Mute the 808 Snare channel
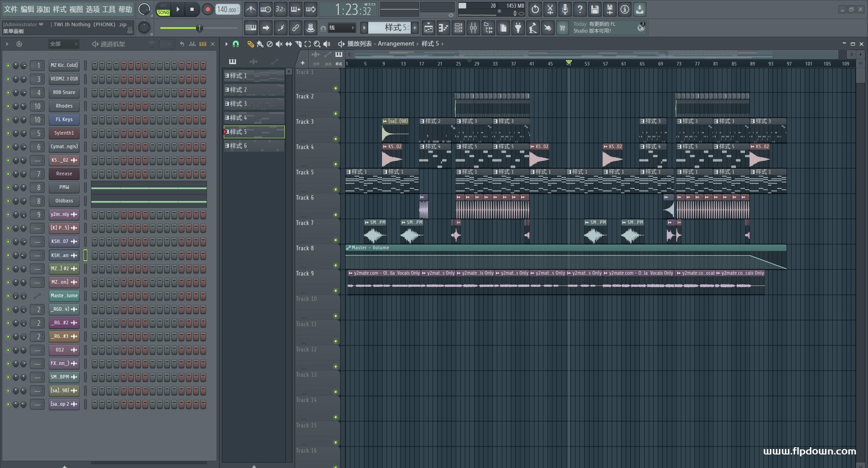 click(x=8, y=93)
